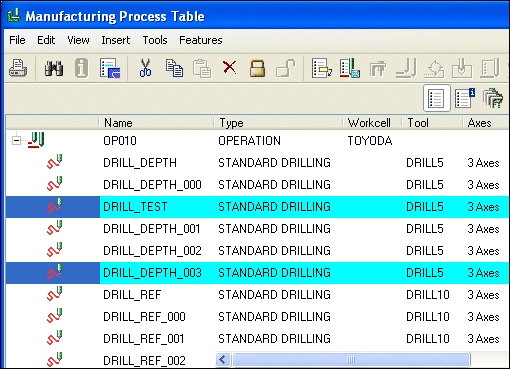Viewport: 510px width, 369px height.
Task: Click the OP010 operation icon
Action: 36,140
